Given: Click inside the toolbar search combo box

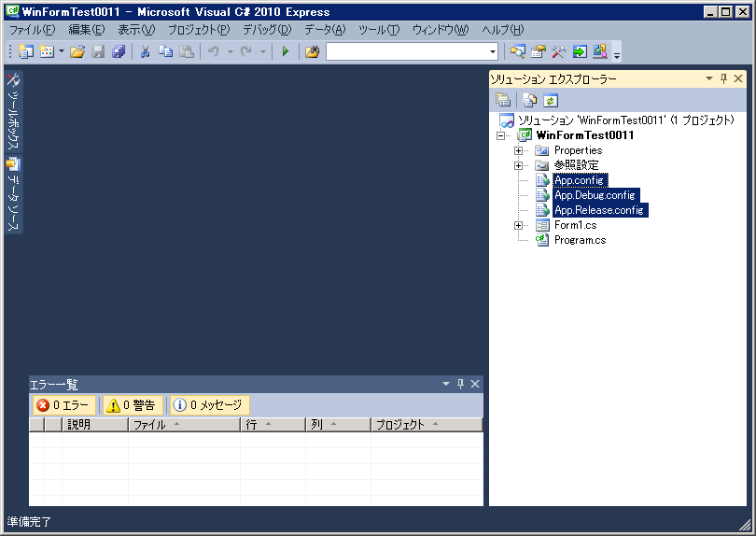Looking at the screenshot, I should coord(408,51).
